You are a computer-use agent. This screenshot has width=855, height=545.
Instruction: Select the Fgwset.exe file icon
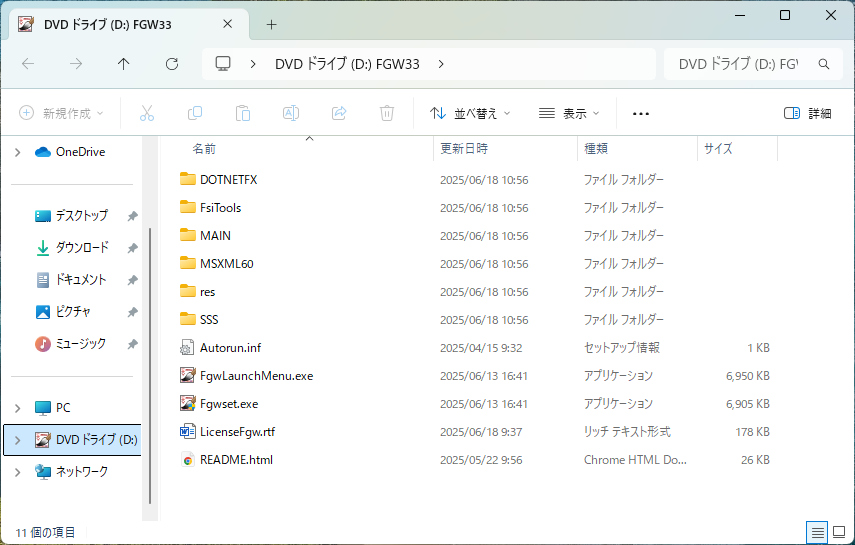point(187,404)
